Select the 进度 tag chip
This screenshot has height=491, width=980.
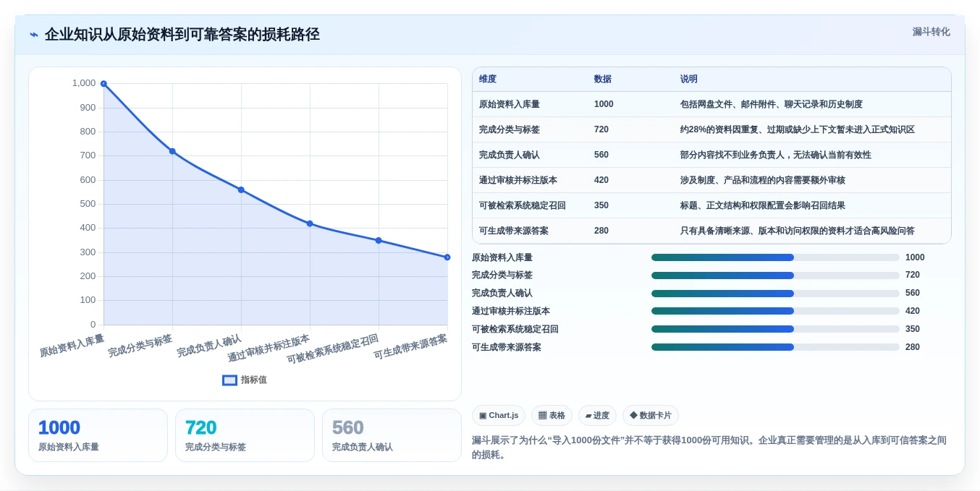[x=597, y=415]
